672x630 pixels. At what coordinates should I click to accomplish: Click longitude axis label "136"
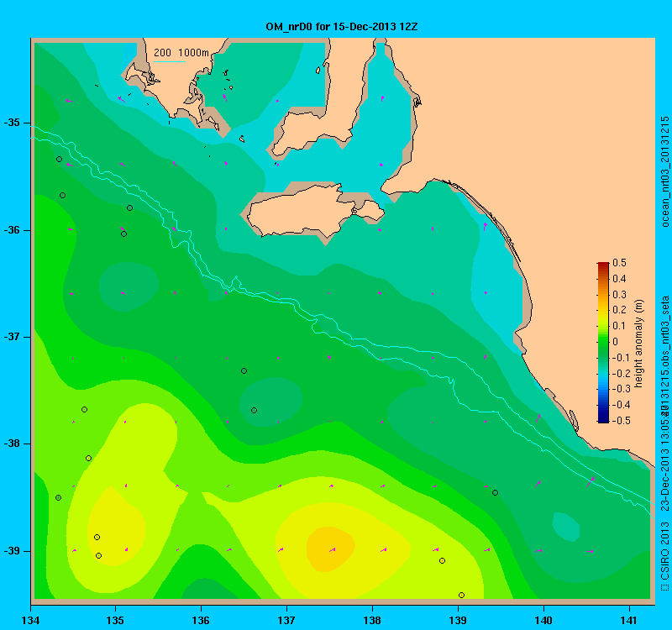click(x=201, y=621)
